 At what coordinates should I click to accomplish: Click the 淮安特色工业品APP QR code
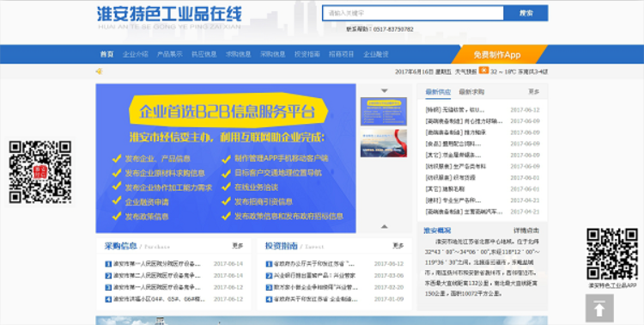click(612, 254)
